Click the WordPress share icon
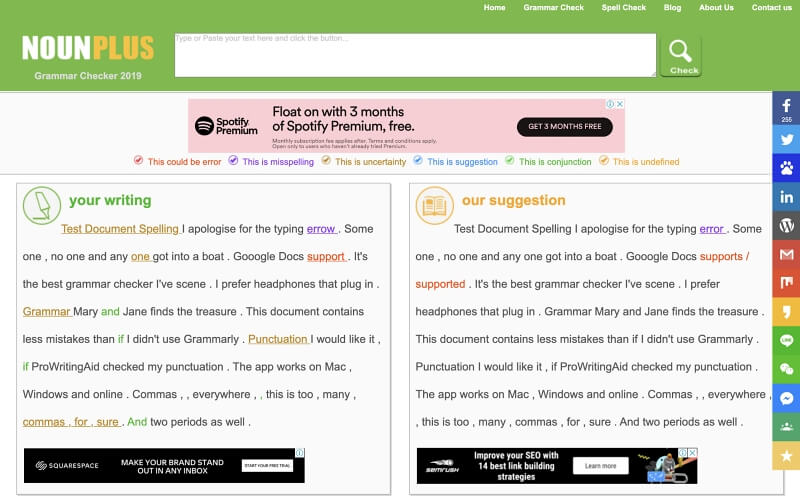 coord(786,225)
